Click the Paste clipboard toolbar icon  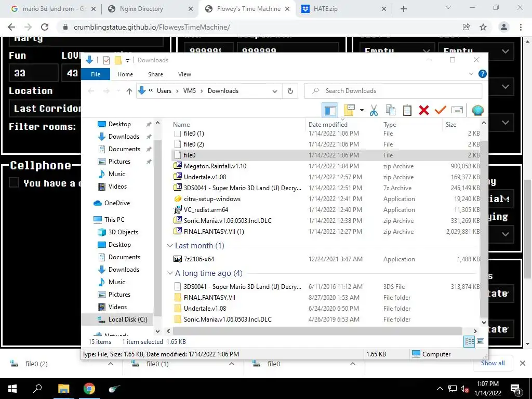407,110
